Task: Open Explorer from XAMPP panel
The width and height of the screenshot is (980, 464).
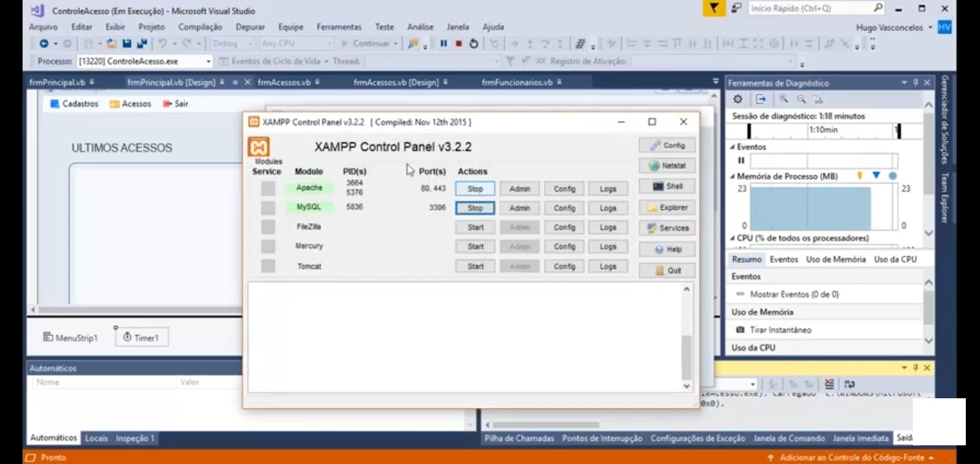Action: point(667,208)
